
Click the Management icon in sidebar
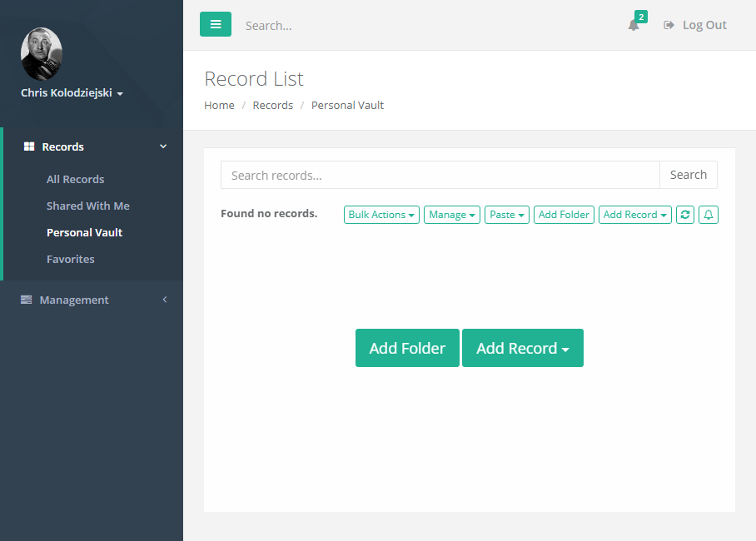27,300
